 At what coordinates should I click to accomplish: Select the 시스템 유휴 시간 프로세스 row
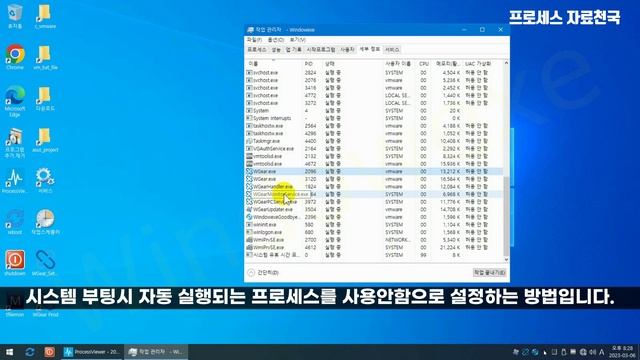[374, 255]
